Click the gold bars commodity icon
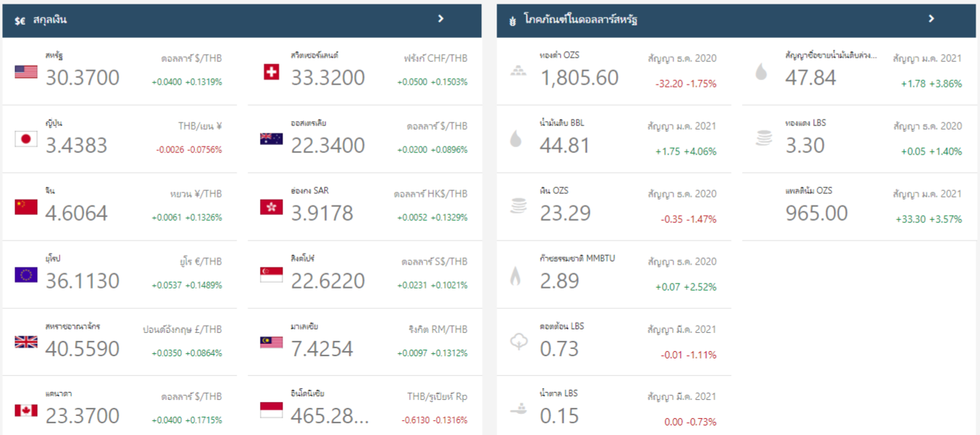 [x=517, y=71]
